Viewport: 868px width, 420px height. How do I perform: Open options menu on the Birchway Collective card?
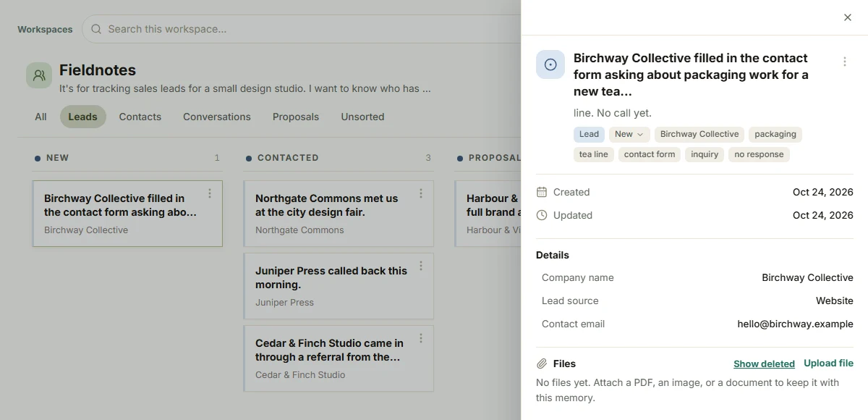[x=210, y=193]
